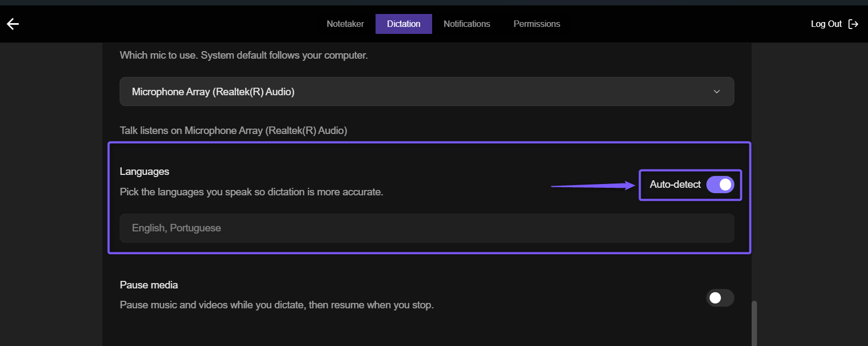Open the Notifications tab
The height and width of the screenshot is (346, 868).
[467, 24]
